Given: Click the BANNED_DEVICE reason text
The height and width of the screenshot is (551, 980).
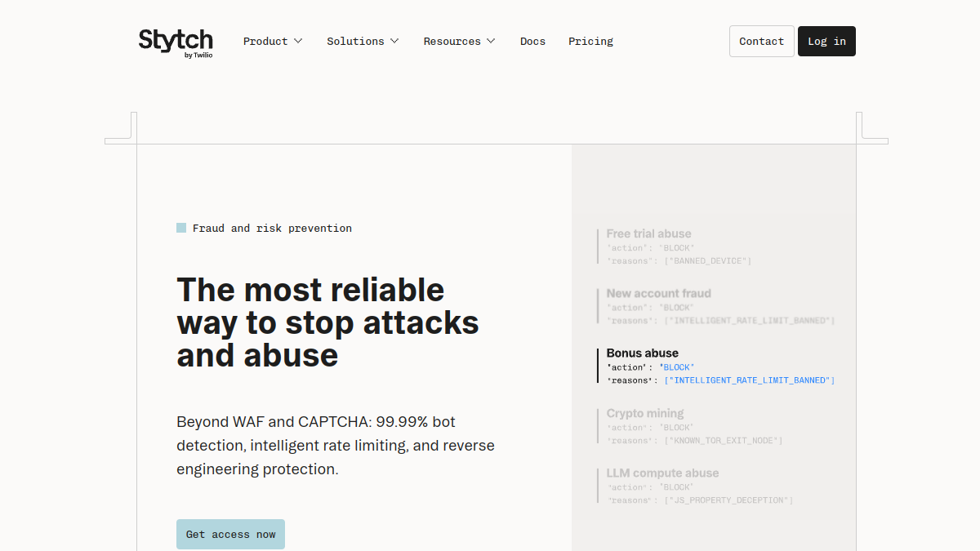Looking at the screenshot, I should click(x=708, y=261).
